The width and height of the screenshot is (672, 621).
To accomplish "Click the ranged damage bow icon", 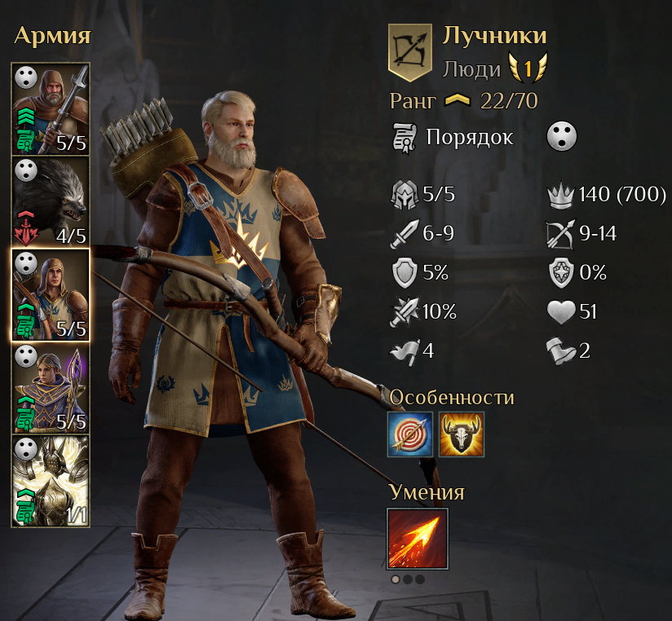I will (x=560, y=234).
